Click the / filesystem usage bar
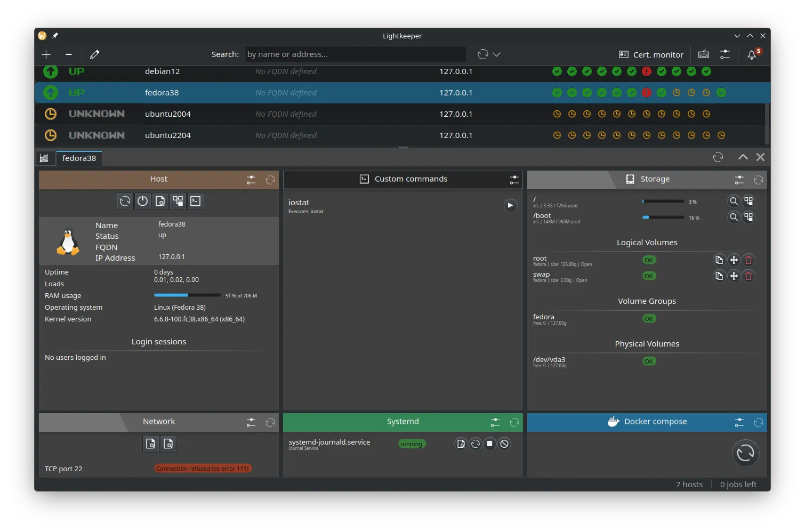Viewport: 805px width, 532px height. [x=663, y=201]
